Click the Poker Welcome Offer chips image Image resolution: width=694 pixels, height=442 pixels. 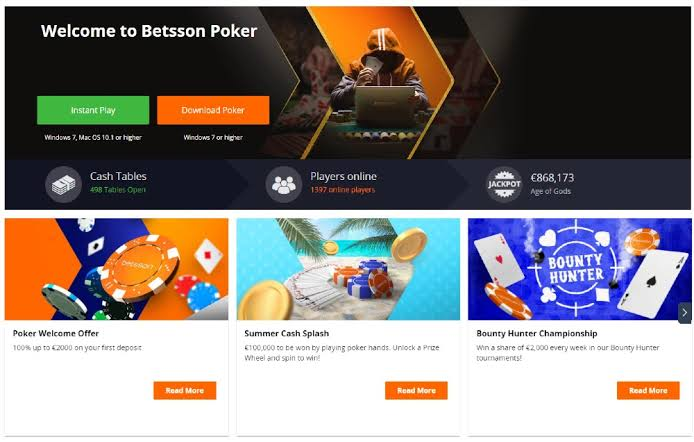coord(116,269)
